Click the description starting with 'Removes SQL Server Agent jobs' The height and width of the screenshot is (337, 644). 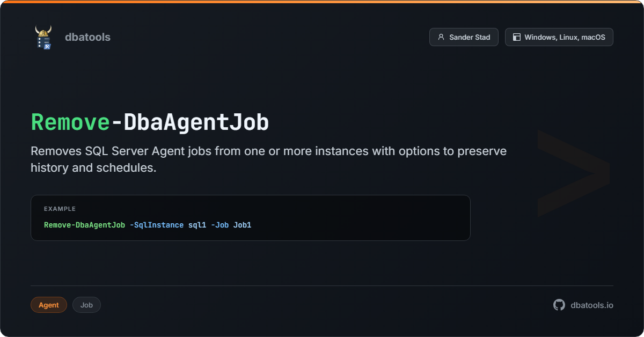[268, 159]
